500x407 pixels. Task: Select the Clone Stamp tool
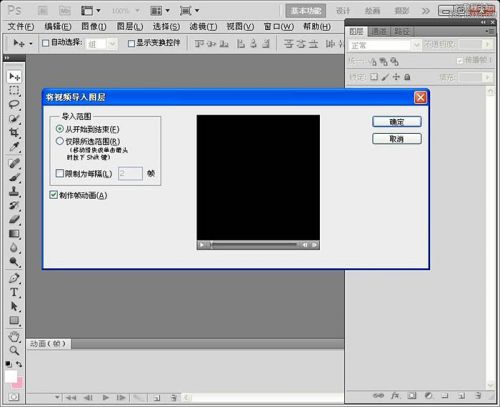(x=14, y=192)
